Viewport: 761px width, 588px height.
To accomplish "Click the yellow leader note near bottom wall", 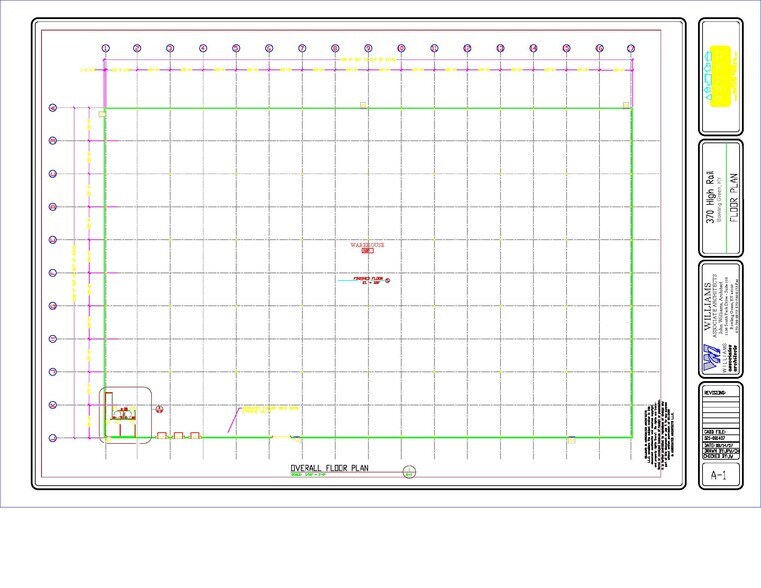I will click(267, 409).
